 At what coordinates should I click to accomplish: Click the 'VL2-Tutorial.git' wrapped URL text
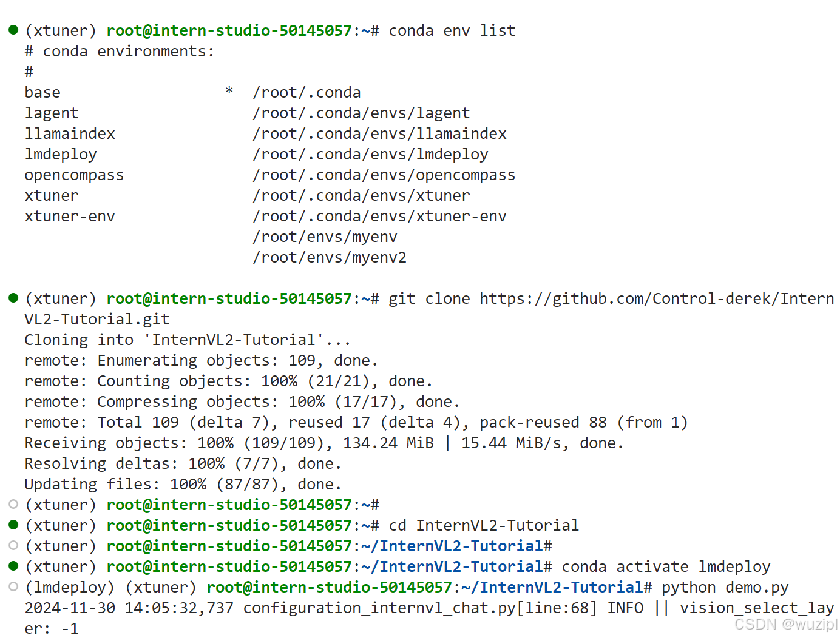tap(97, 319)
